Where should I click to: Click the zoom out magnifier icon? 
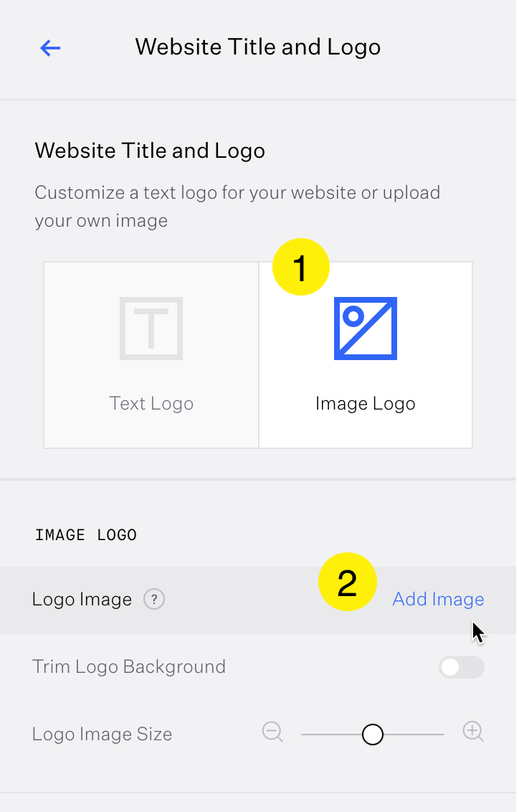272,732
